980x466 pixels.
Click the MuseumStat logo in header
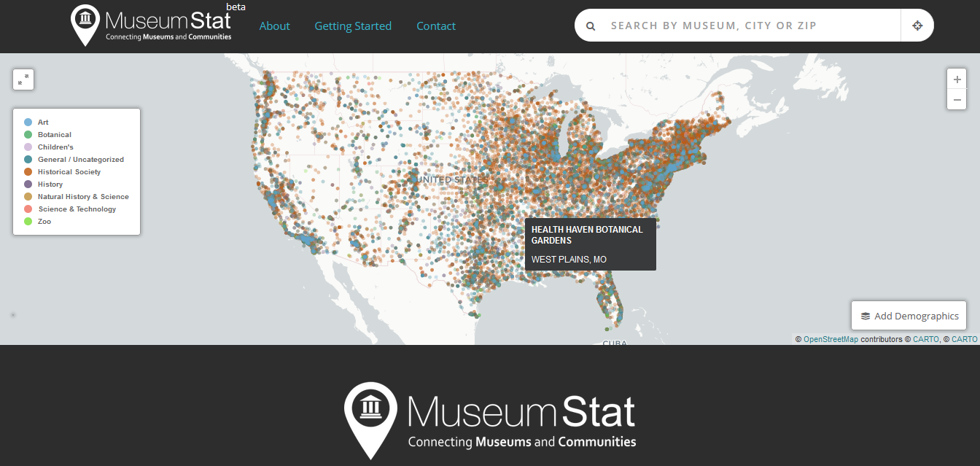pos(152,26)
